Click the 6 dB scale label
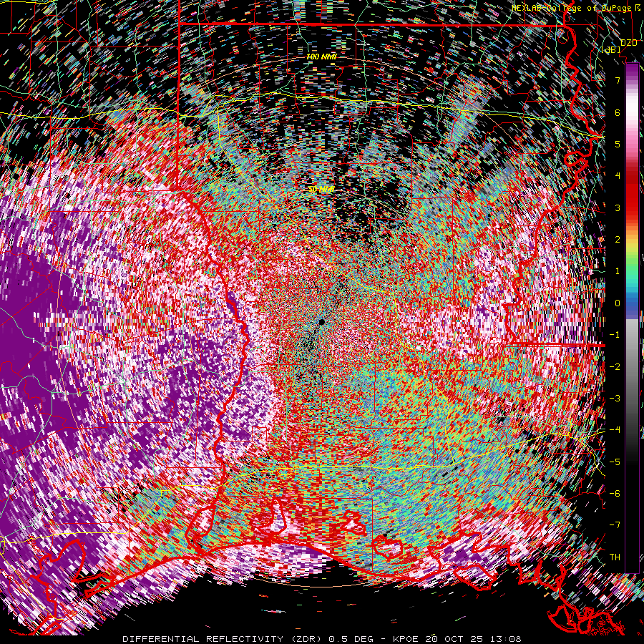 618,112
